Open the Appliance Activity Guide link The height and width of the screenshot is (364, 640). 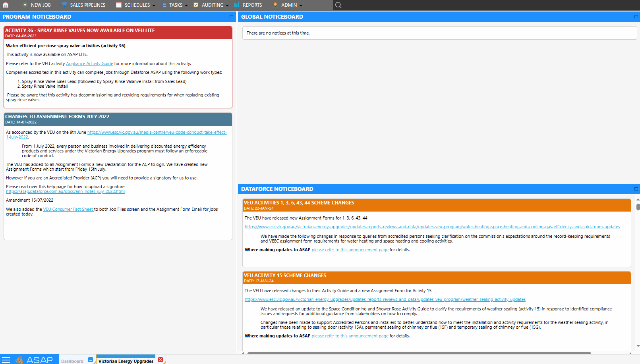tap(89, 64)
